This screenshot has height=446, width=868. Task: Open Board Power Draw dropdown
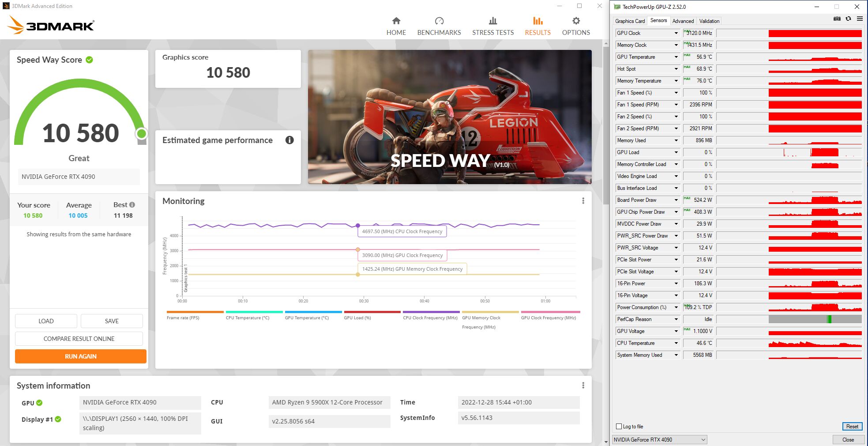(x=676, y=200)
